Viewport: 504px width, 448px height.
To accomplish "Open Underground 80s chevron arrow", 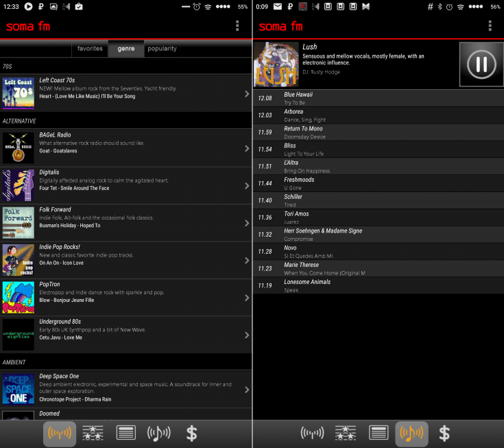I will click(x=247, y=335).
